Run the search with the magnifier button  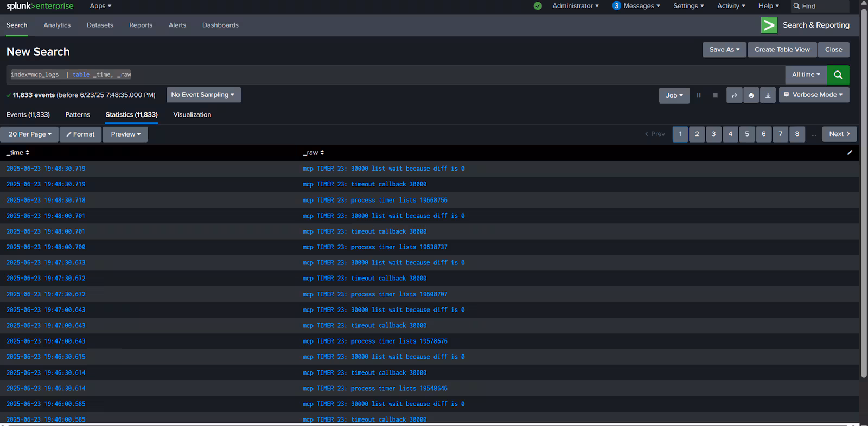tap(838, 75)
